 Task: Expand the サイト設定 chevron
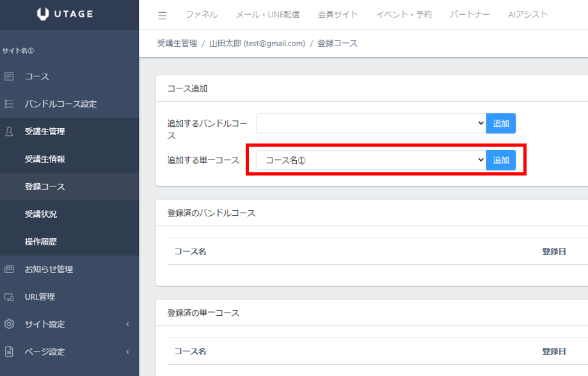(x=127, y=324)
